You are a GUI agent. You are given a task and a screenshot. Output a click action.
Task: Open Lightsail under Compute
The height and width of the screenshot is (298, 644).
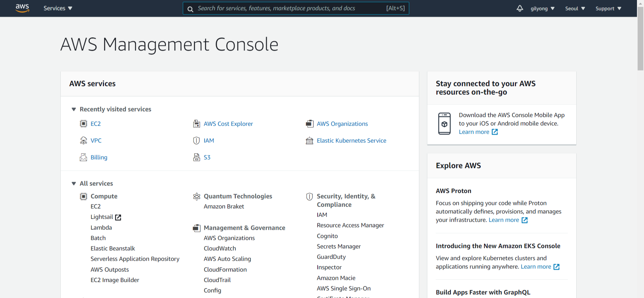click(x=102, y=217)
